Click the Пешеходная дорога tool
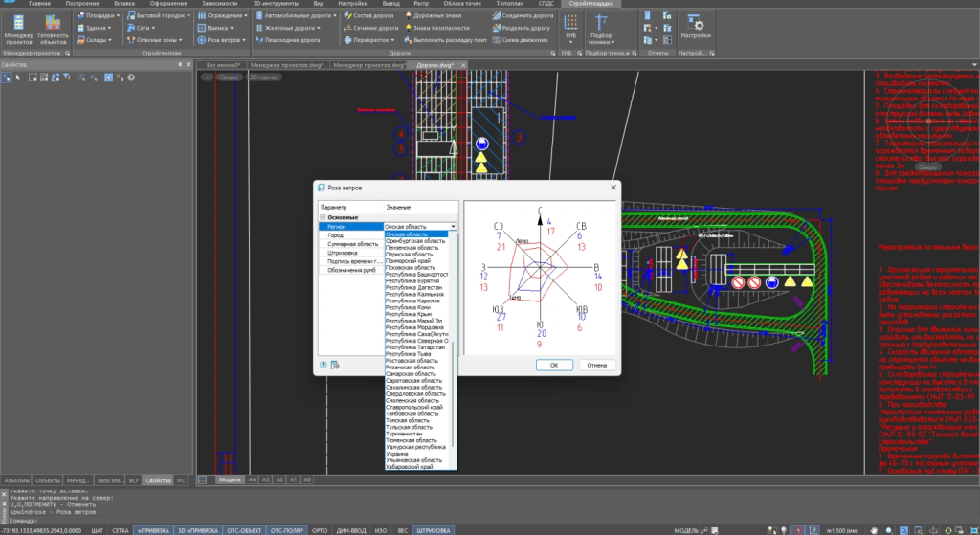The image size is (980, 535). point(291,40)
